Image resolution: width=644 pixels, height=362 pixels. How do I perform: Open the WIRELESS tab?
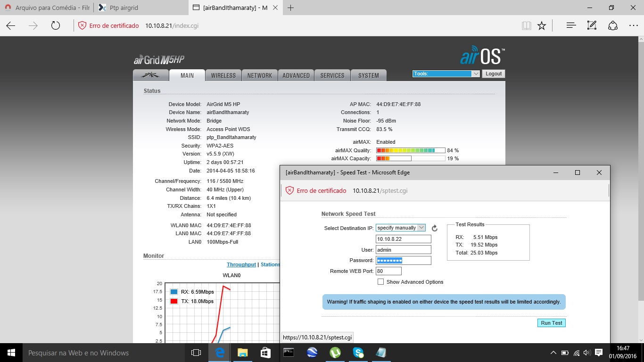tap(223, 75)
